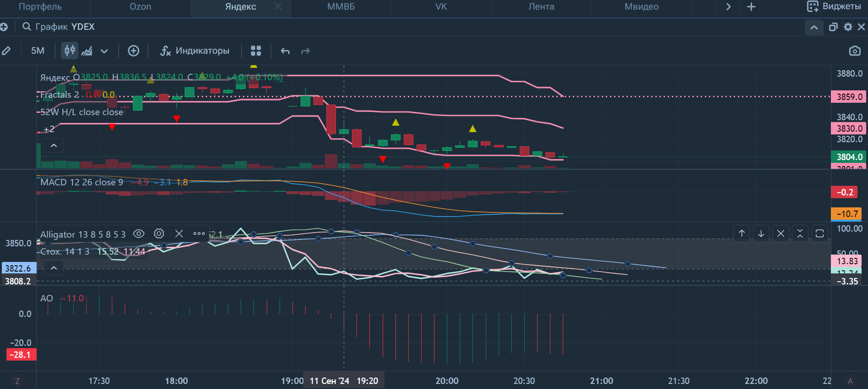Switch to the Лента tab
868x389 pixels.
point(541,7)
